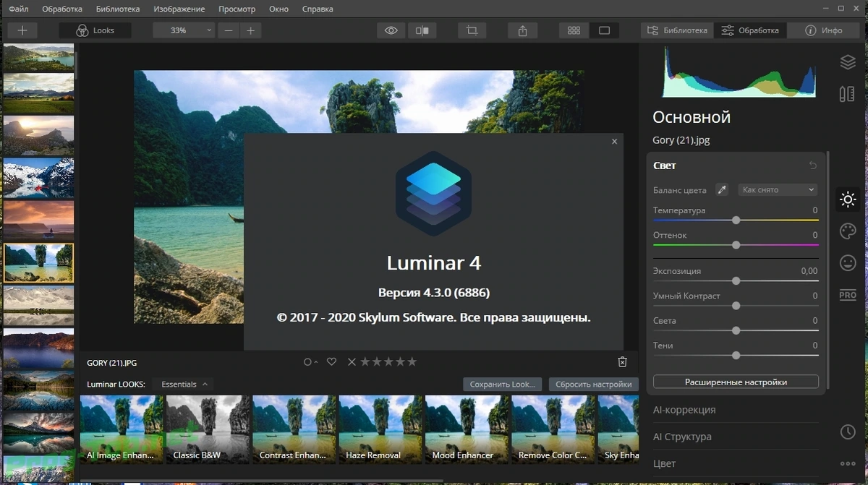
Task: Open the Layers panel icon
Action: click(848, 62)
